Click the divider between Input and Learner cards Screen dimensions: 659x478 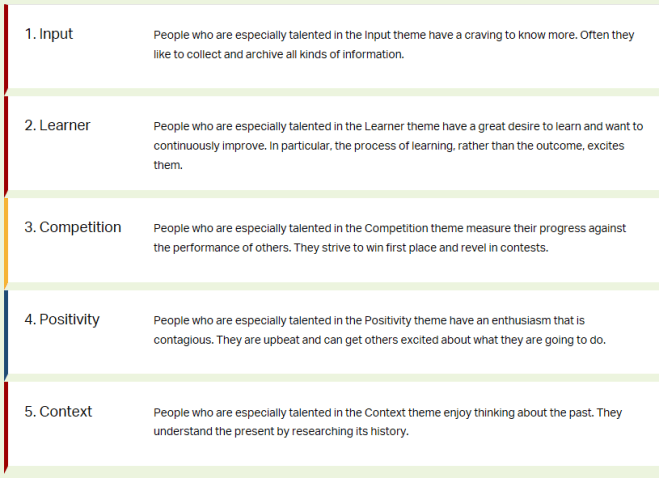coord(330,91)
